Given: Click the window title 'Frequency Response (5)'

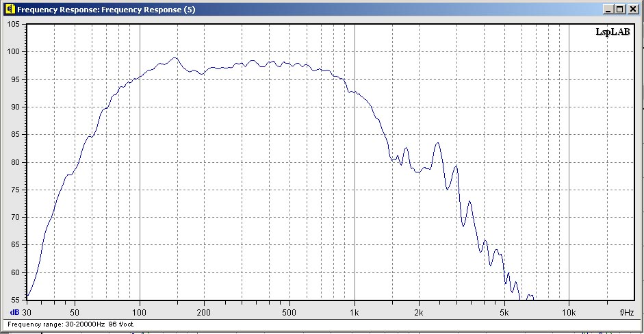Looking at the screenshot, I should coord(149,10).
